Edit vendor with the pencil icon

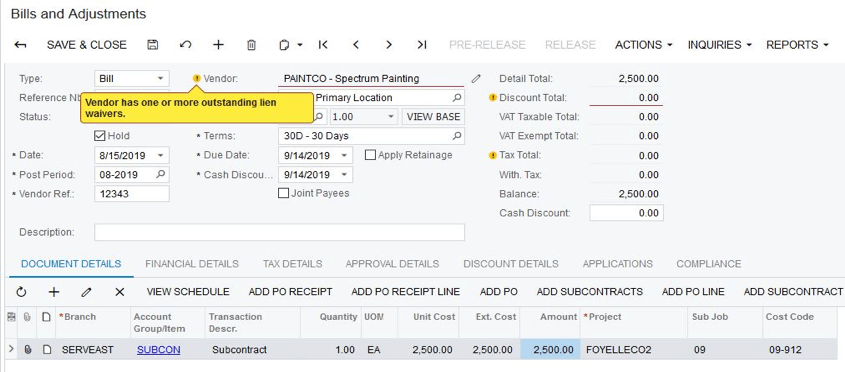[x=475, y=79]
